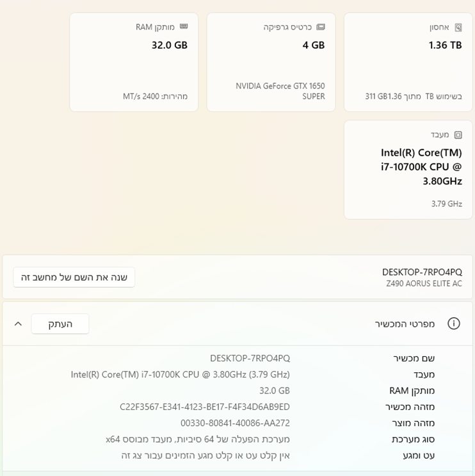The width and height of the screenshot is (475, 476).
Task: Click the שנה את השם של מחשב זה button
Action: pyautogui.click(x=74, y=277)
